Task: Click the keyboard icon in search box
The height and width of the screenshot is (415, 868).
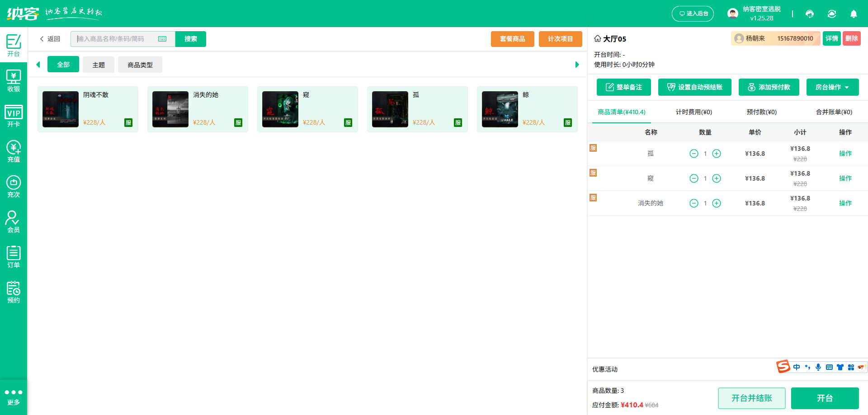Action: click(162, 39)
